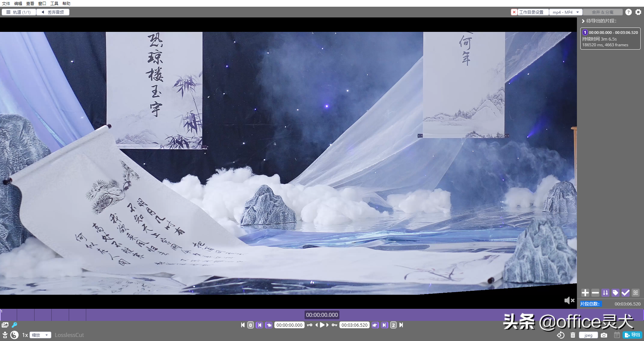Open the 工具 menu

(x=54, y=3)
